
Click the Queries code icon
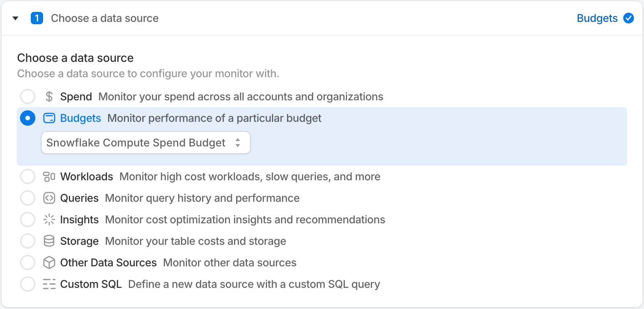point(49,198)
